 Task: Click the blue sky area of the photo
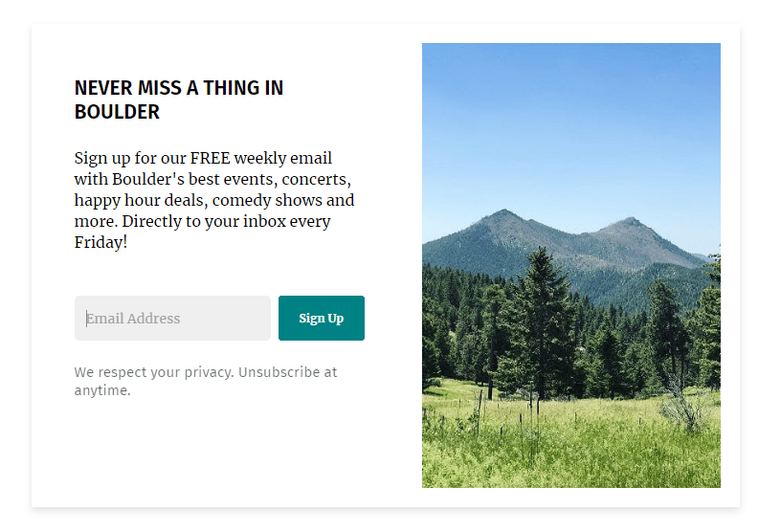570,115
